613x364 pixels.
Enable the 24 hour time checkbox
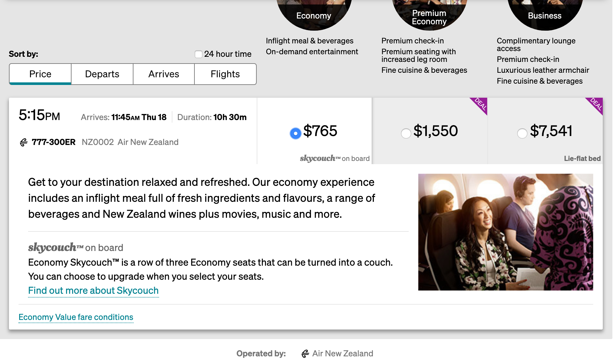pyautogui.click(x=199, y=54)
